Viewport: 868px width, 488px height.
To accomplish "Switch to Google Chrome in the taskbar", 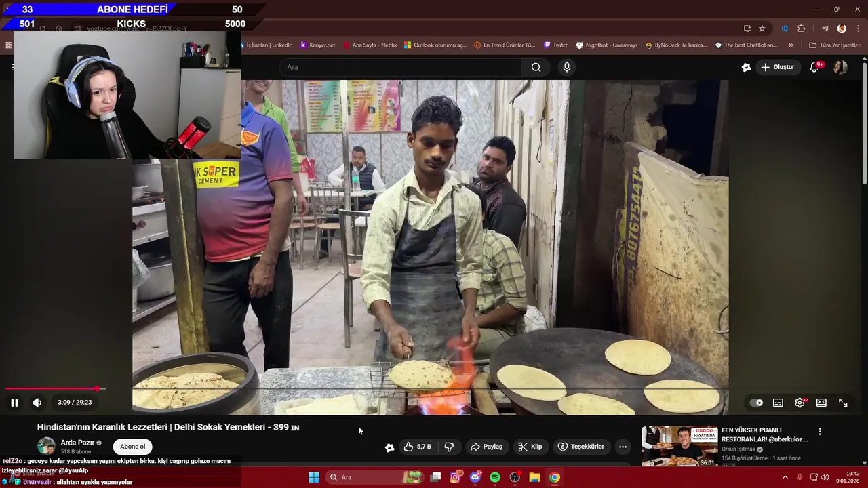I will (555, 477).
